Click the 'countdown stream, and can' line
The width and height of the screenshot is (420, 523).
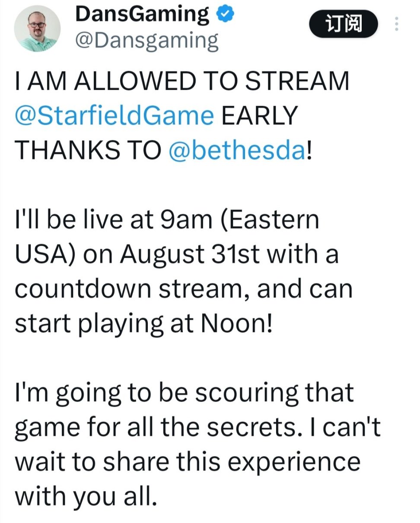[184, 289]
